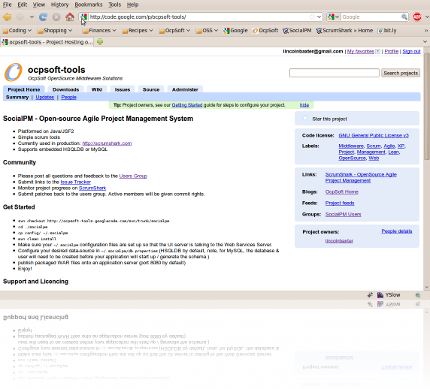Viewport: 430px width, 389px height.
Task: Open the Help menu
Action: (x=132, y=5)
